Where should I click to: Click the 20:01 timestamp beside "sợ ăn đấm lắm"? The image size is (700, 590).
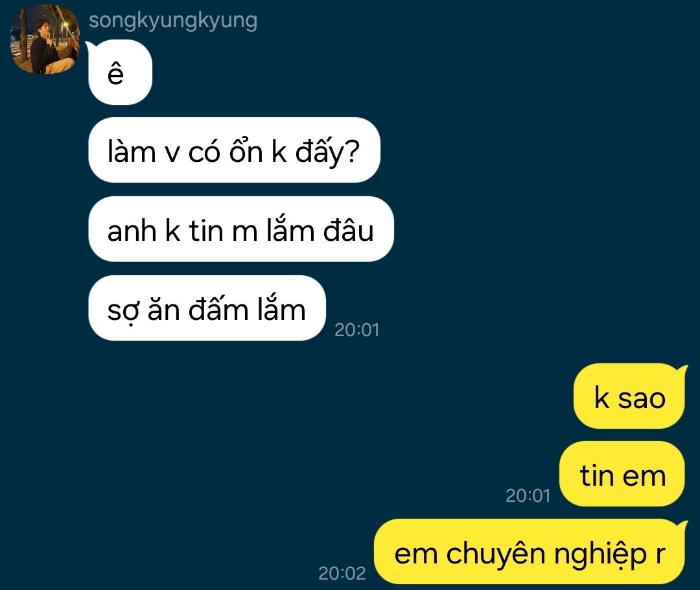pos(356,330)
